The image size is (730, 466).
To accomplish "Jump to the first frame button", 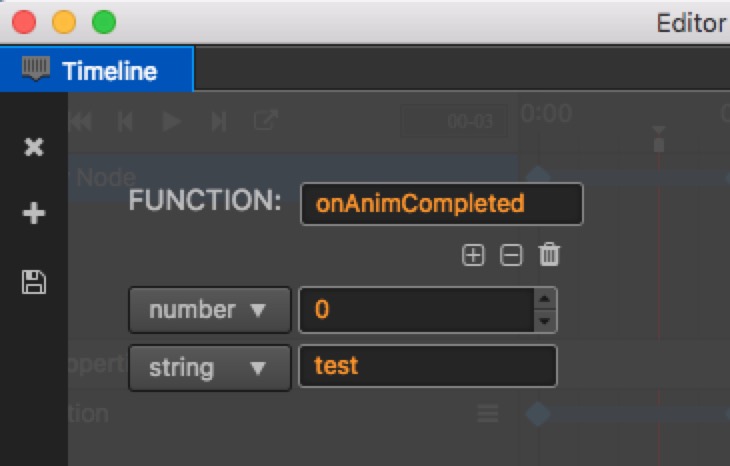I will click(82, 122).
